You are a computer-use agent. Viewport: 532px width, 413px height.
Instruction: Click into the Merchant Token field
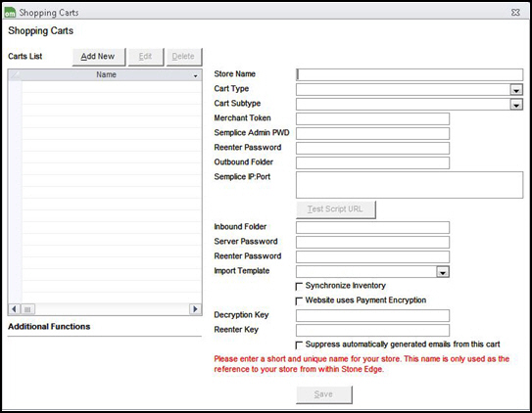coord(372,119)
